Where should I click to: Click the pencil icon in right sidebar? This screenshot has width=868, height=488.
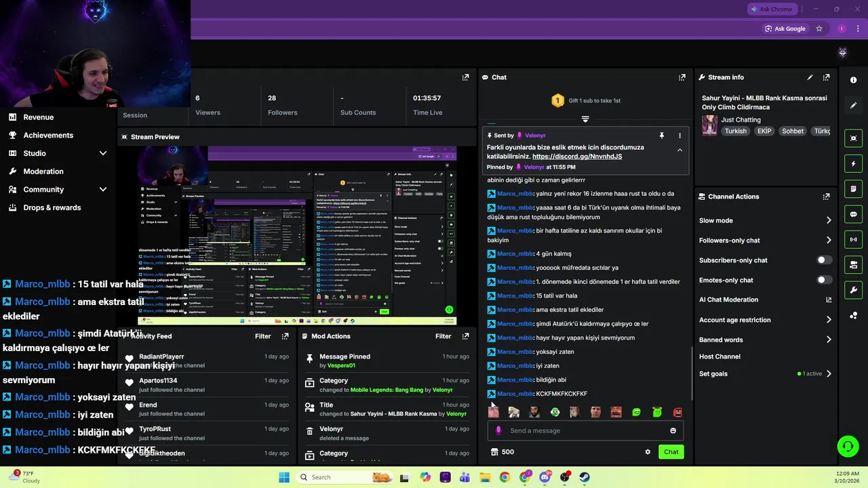click(x=853, y=105)
